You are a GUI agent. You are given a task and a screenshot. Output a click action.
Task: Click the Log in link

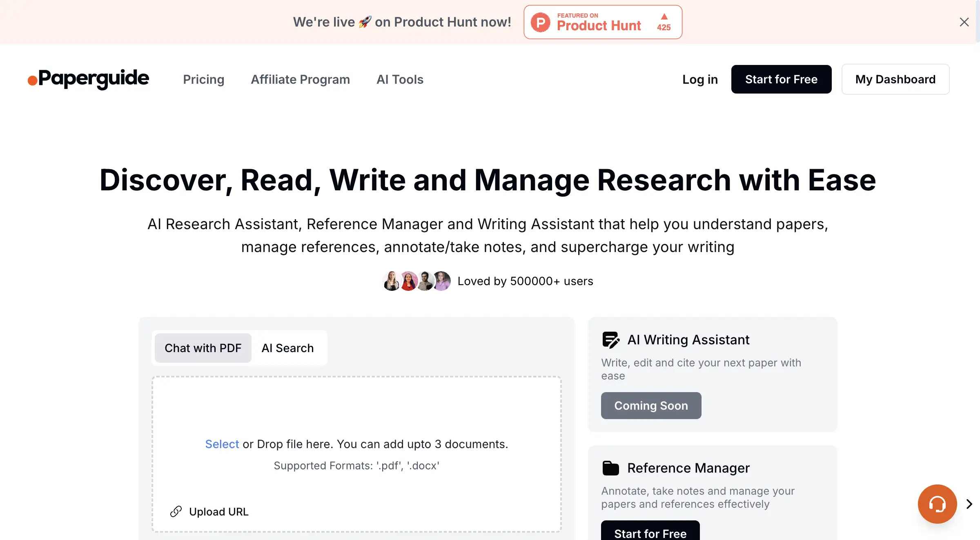pos(700,79)
